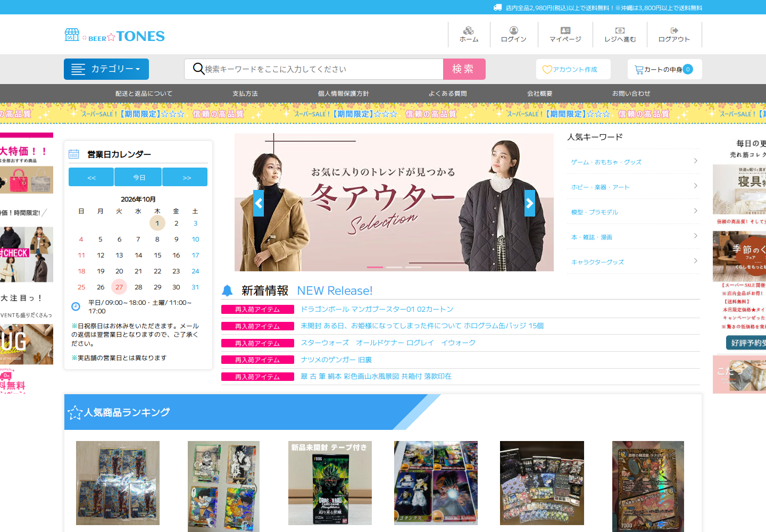Open 会社概要 menu item
The height and width of the screenshot is (532, 766).
point(540,94)
